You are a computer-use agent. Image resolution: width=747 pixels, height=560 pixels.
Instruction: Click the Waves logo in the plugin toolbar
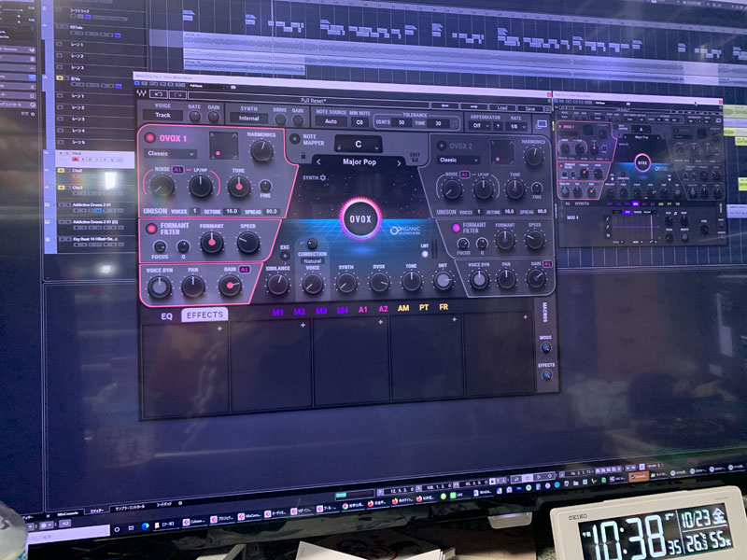(142, 92)
